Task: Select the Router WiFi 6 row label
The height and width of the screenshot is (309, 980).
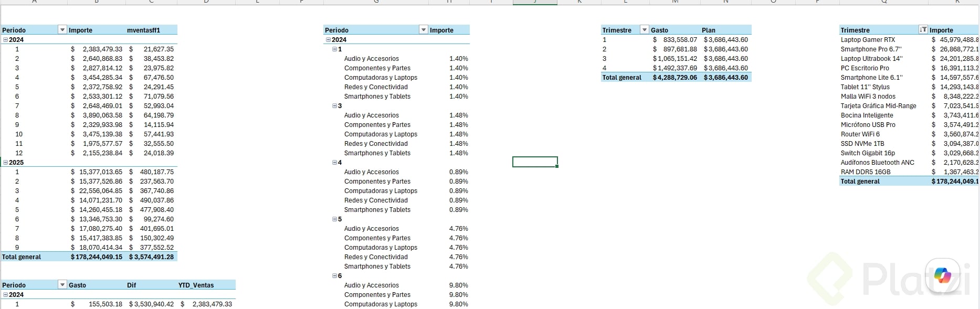Action: [860, 134]
